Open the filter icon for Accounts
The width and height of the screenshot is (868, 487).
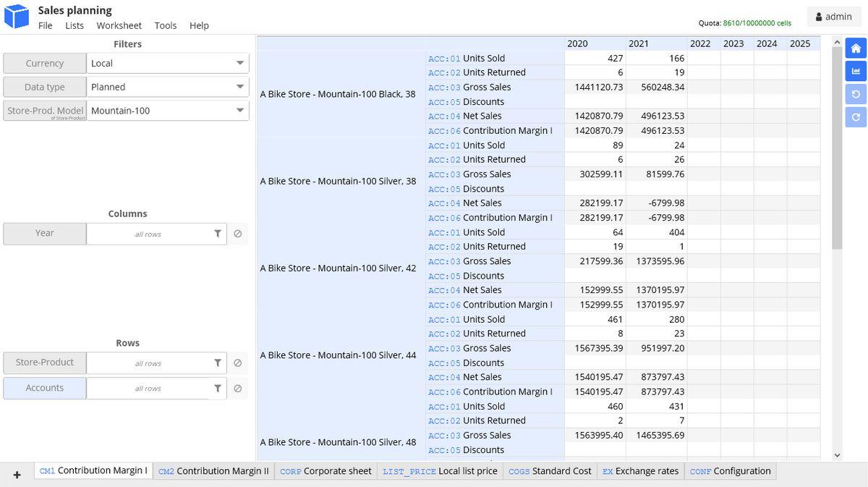(x=218, y=389)
